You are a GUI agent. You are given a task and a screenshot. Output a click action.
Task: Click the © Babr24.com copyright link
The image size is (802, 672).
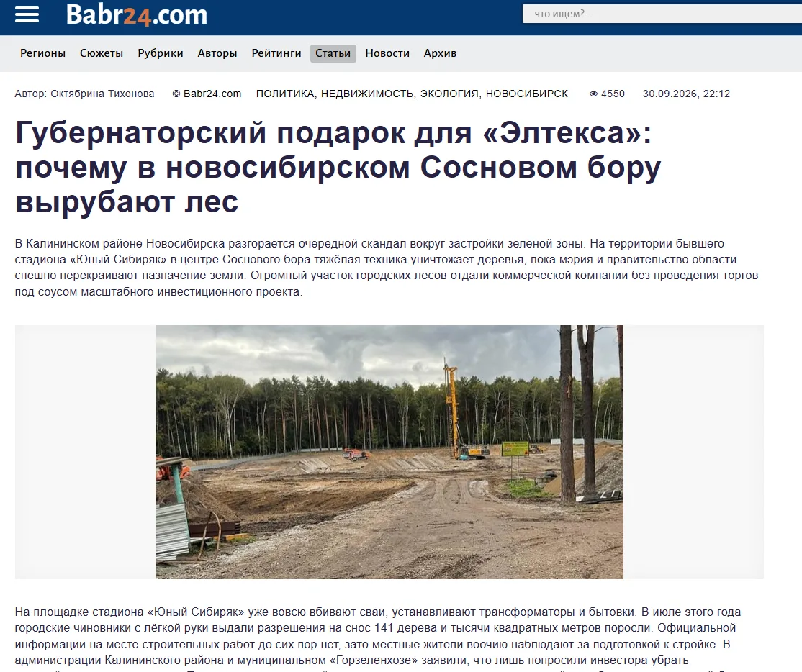207,94
